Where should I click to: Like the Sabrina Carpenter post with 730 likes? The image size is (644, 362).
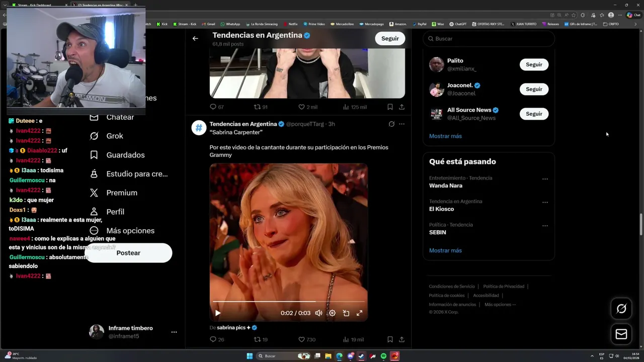coord(307,339)
